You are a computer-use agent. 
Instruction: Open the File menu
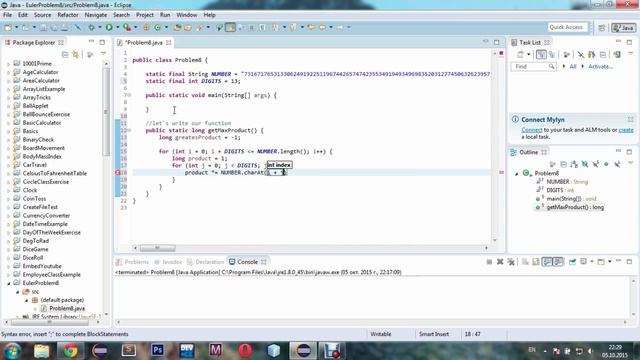pos(7,15)
